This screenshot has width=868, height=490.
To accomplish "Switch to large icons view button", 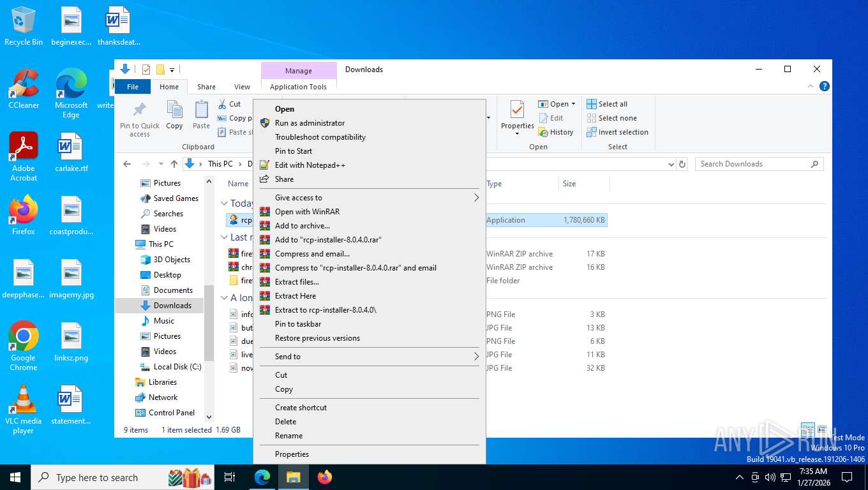I will (x=822, y=429).
